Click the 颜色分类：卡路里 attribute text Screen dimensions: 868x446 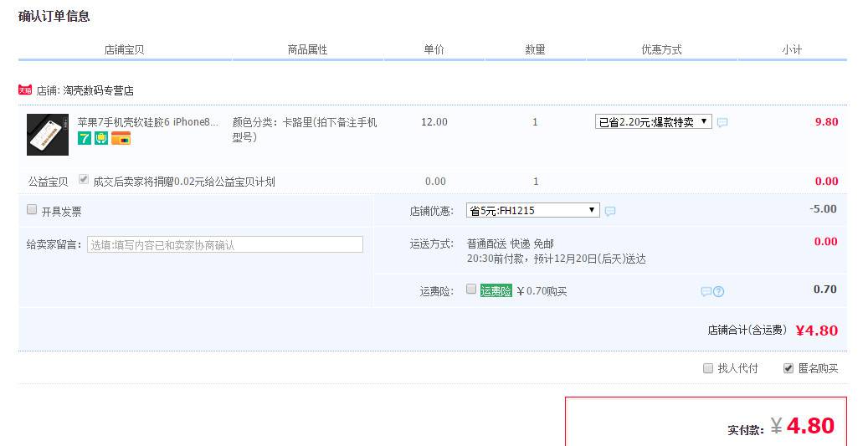click(305, 130)
